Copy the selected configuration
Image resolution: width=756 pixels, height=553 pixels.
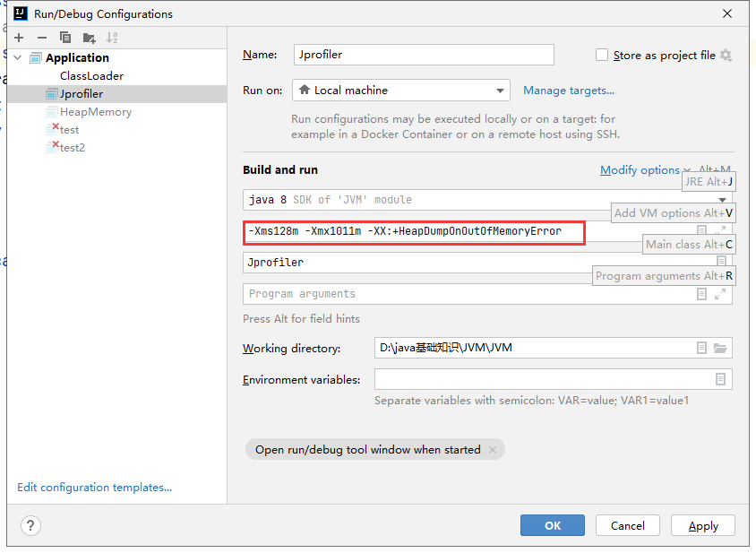64,37
